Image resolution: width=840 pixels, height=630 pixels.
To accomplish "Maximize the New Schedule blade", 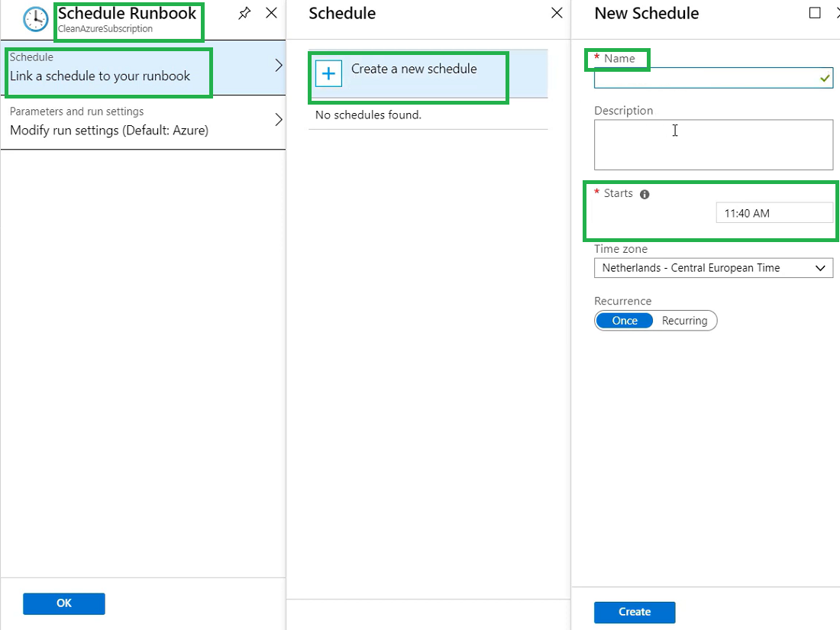I will 815,13.
